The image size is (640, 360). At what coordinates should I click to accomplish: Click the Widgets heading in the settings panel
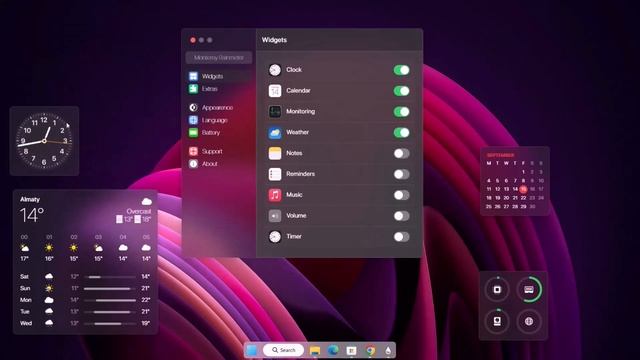(274, 40)
